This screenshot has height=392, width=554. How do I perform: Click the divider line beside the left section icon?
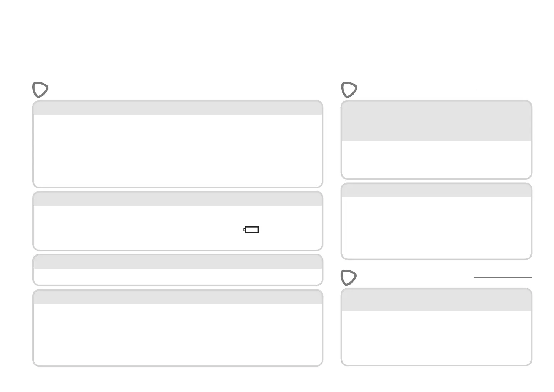[218, 90]
